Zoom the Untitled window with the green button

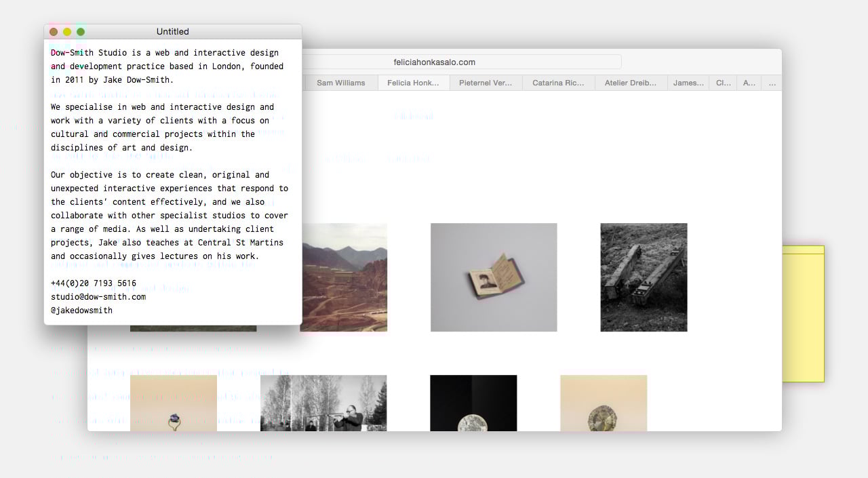pos(81,31)
